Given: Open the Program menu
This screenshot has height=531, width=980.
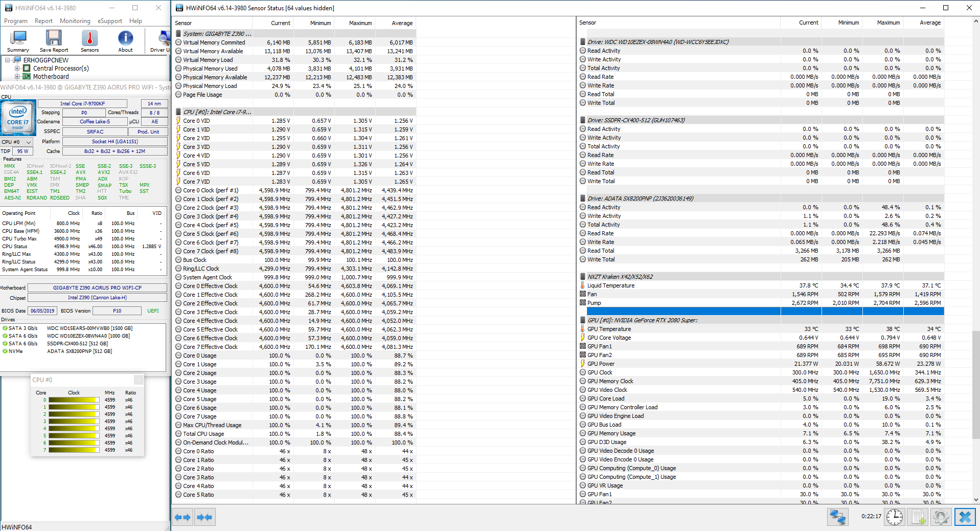Looking at the screenshot, I should point(16,21).
